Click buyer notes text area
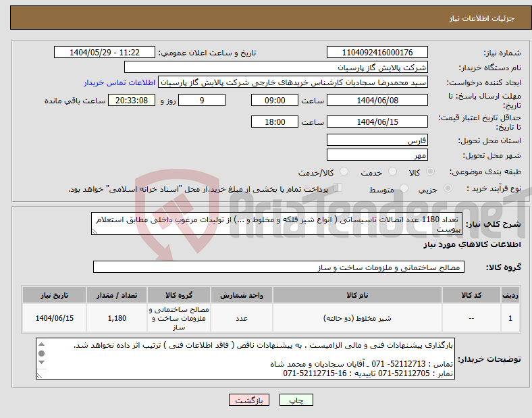This screenshot has width=532, height=418. tap(245, 359)
